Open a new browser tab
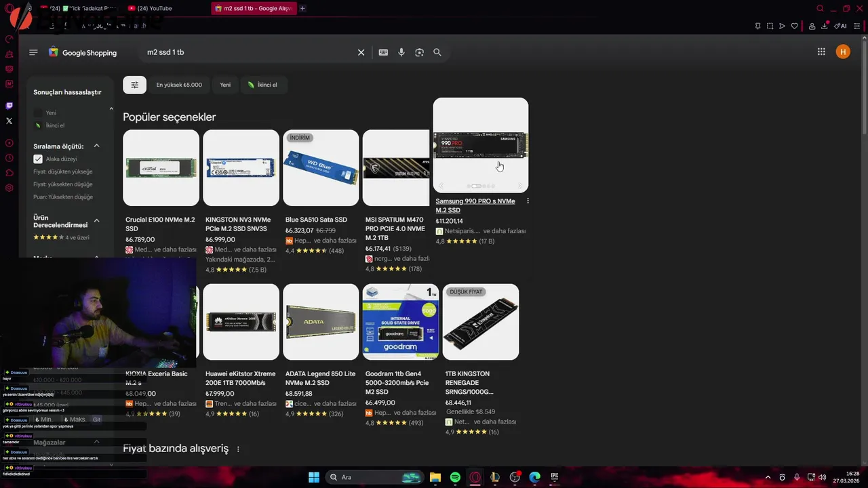This screenshot has height=488, width=868. (x=302, y=8)
